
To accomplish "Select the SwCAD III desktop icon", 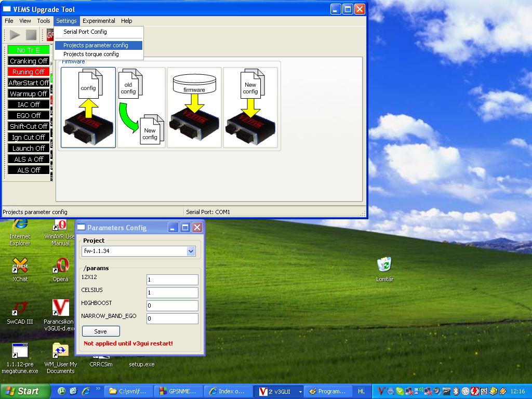I will tap(20, 312).
